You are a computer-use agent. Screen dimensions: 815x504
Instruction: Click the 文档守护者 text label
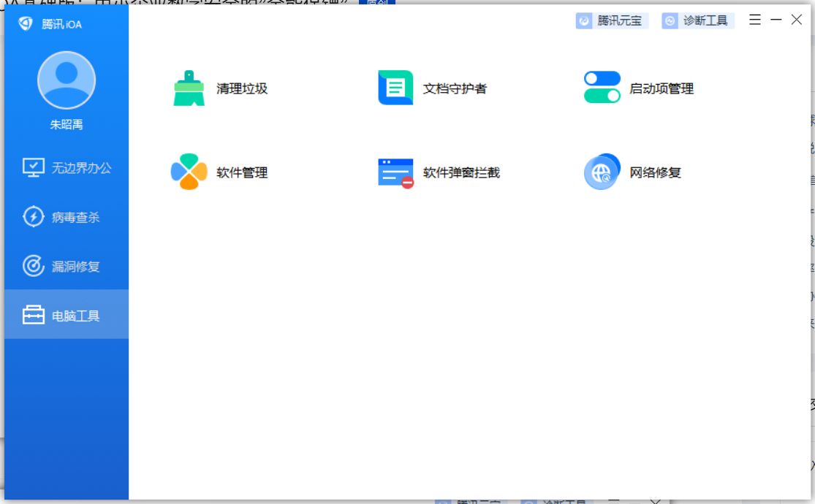[x=455, y=89]
